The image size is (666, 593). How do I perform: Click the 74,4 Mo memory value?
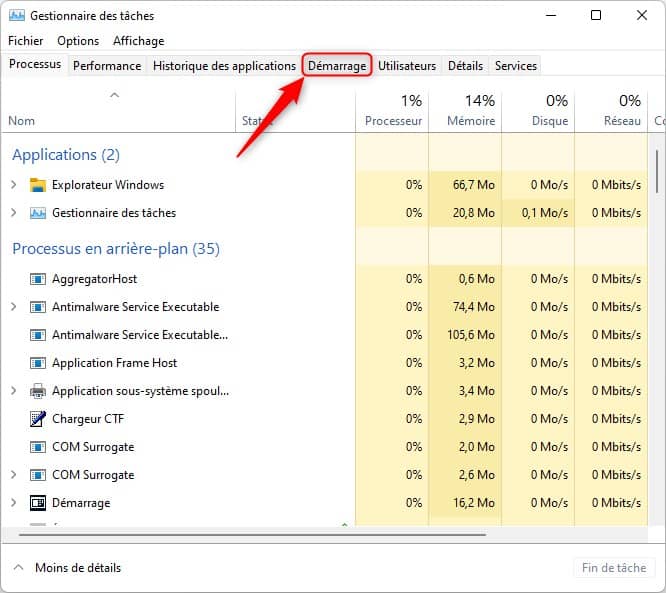[474, 307]
